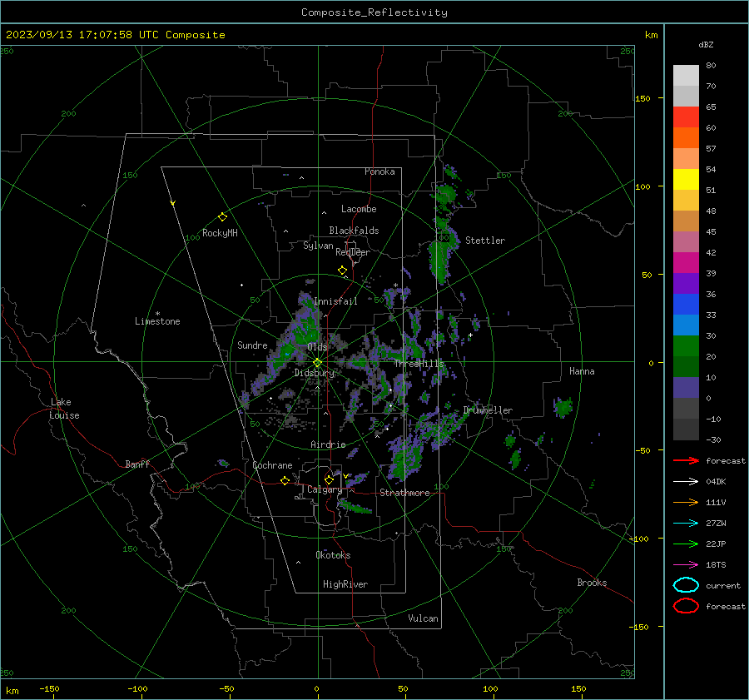Click the radar echo cell east of Hanna
This screenshot has width=749, height=700.
(563, 407)
